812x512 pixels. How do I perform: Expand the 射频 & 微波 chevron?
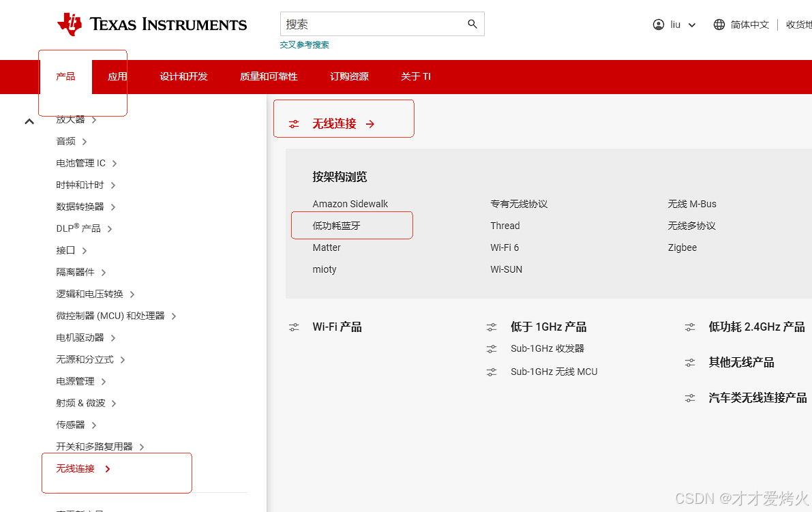point(114,404)
